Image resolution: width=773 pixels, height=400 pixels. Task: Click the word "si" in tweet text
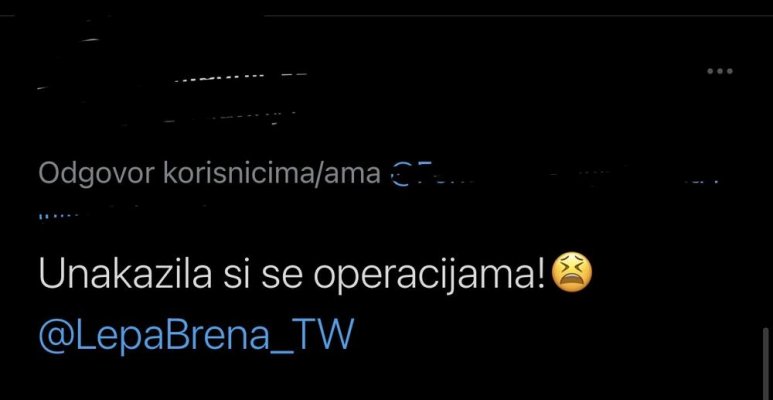tap(234, 273)
